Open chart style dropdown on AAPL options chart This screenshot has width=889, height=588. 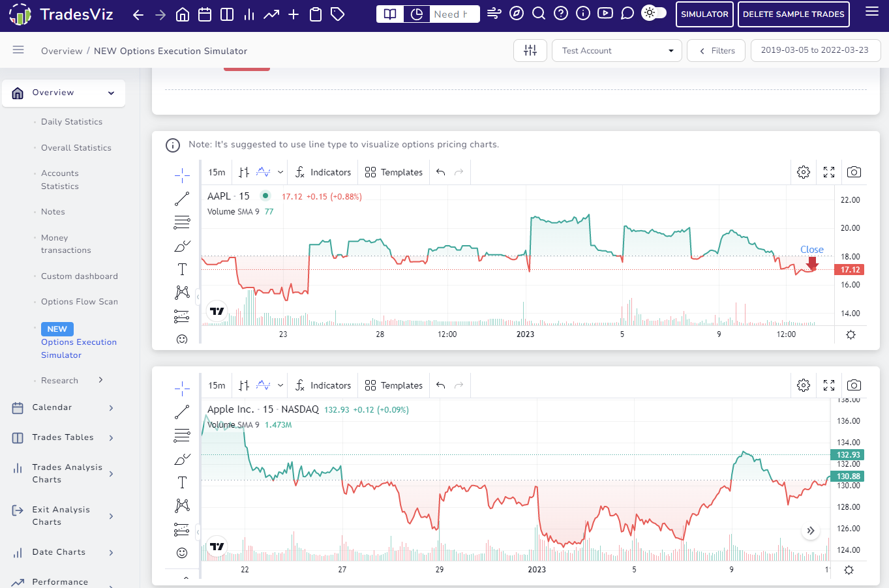pos(280,172)
